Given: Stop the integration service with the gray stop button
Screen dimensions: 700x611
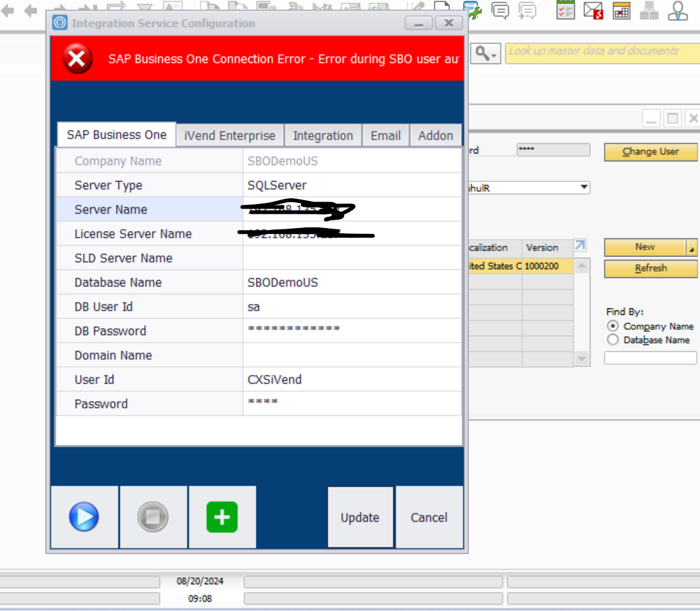Looking at the screenshot, I should coord(153,517).
